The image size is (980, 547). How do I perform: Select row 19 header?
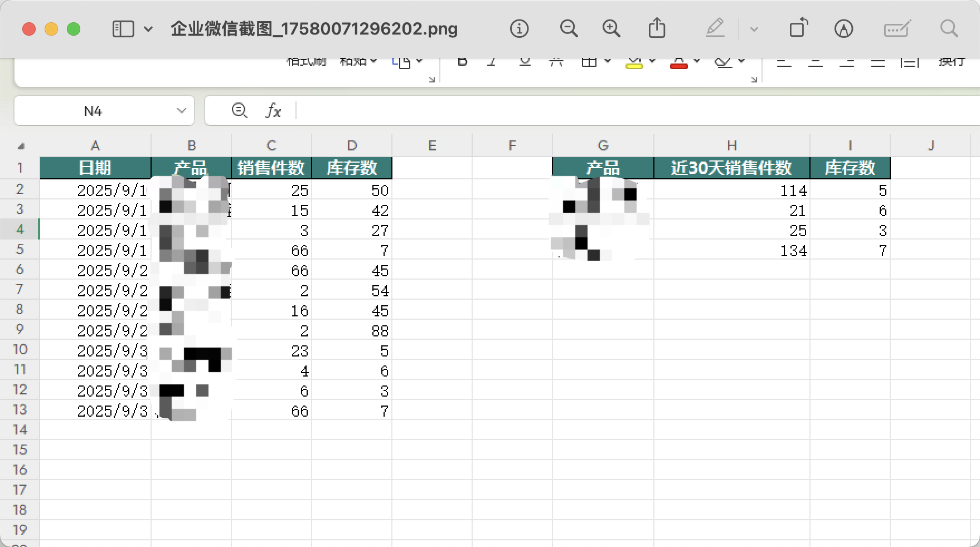pos(20,530)
